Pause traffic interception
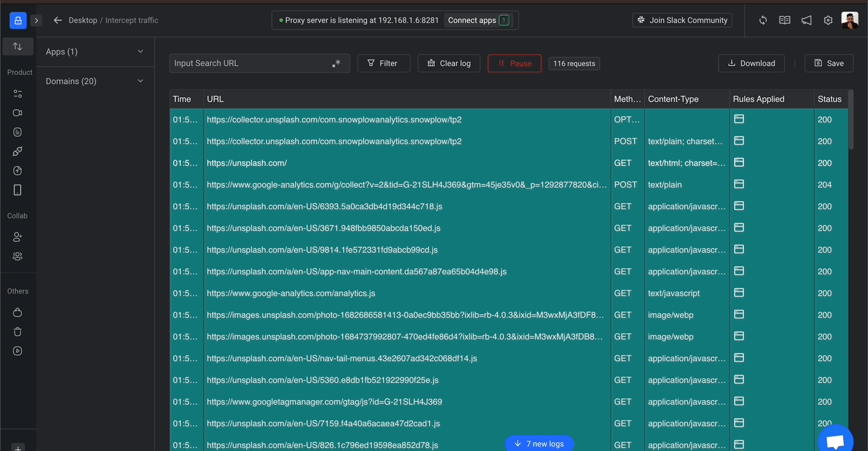The height and width of the screenshot is (451, 868). pos(514,63)
